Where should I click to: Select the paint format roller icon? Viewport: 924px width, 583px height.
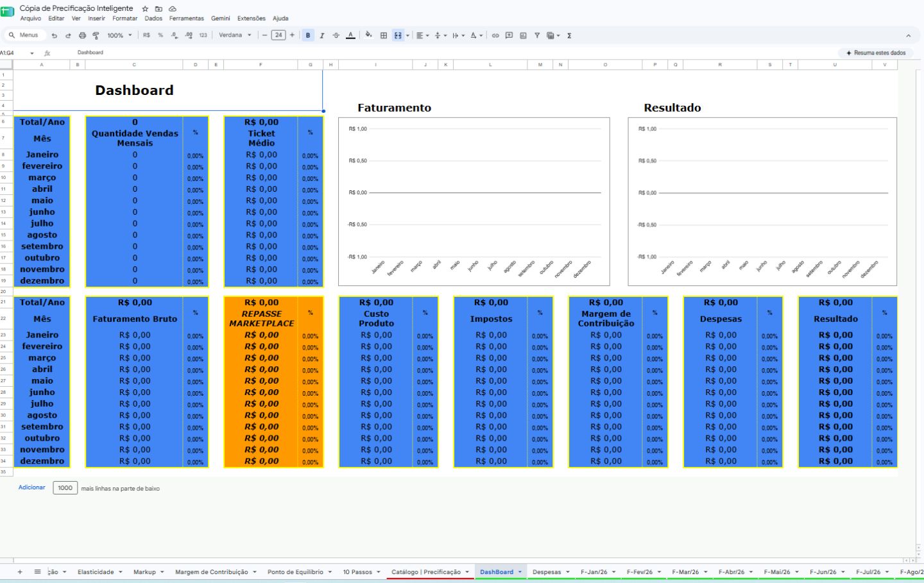coord(96,36)
